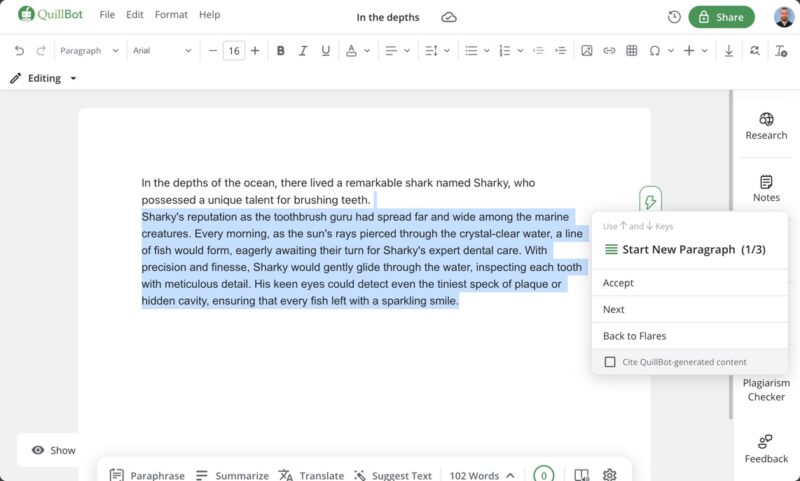This screenshot has height=481, width=800.
Task: Click the Translate button
Action: tap(311, 475)
